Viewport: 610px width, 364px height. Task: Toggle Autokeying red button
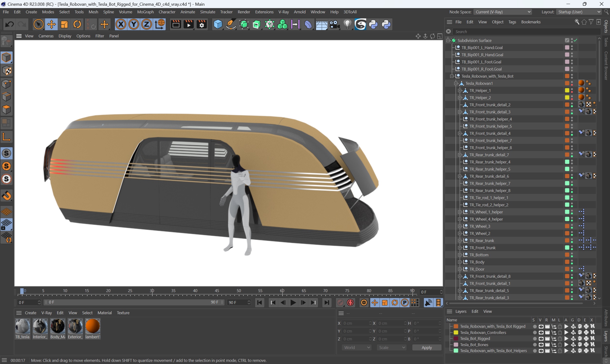[350, 303]
